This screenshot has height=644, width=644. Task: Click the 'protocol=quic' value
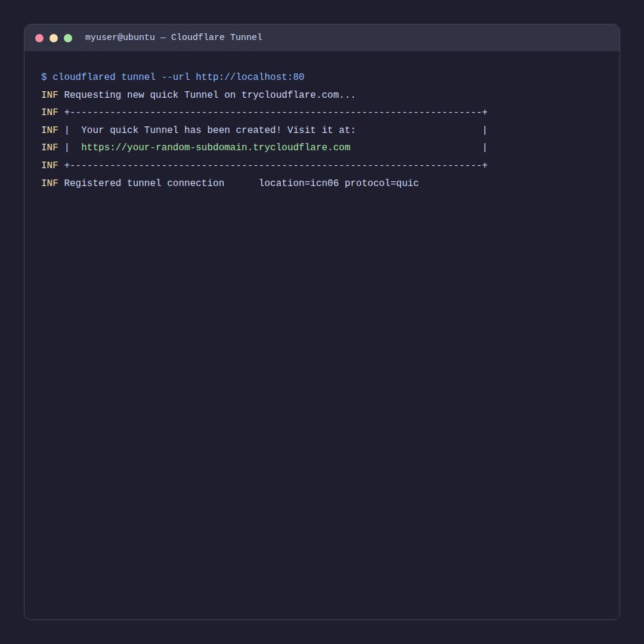click(382, 183)
